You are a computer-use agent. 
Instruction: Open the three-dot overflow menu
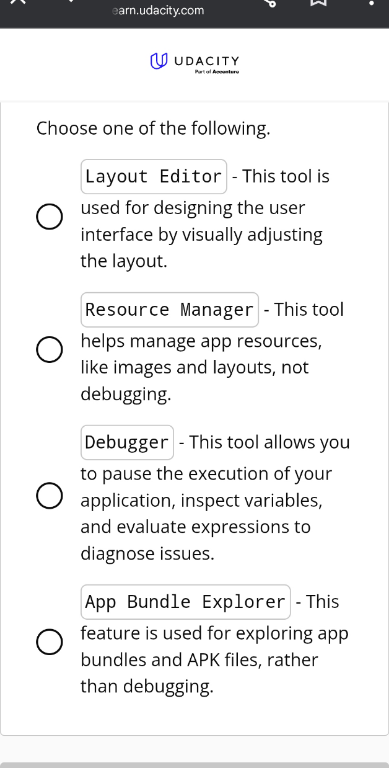click(371, 2)
